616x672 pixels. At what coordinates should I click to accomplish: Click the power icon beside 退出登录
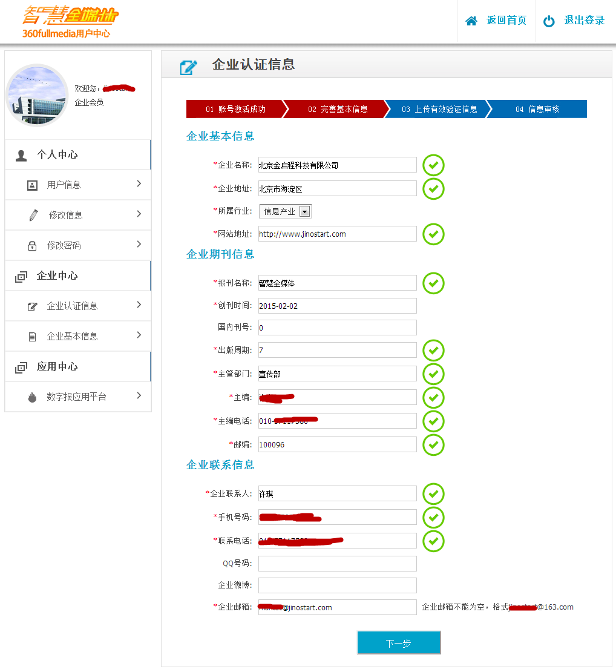coord(549,21)
